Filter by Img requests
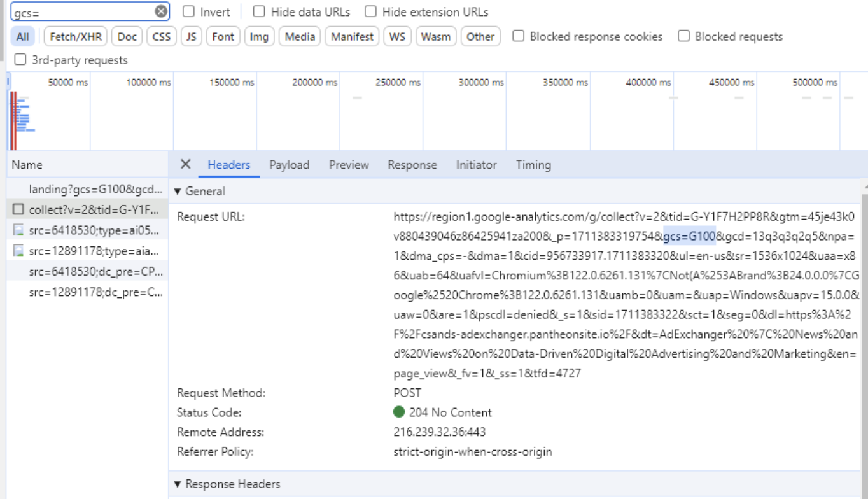 (259, 36)
